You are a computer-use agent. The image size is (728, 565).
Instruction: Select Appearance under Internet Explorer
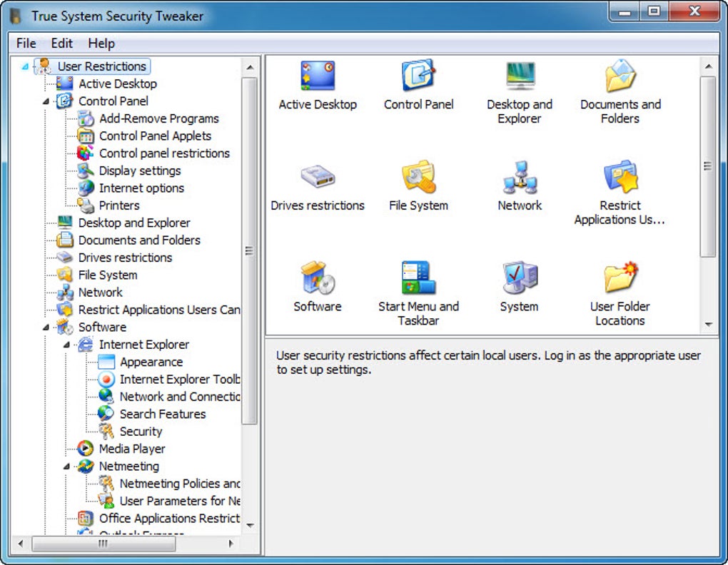click(x=151, y=362)
